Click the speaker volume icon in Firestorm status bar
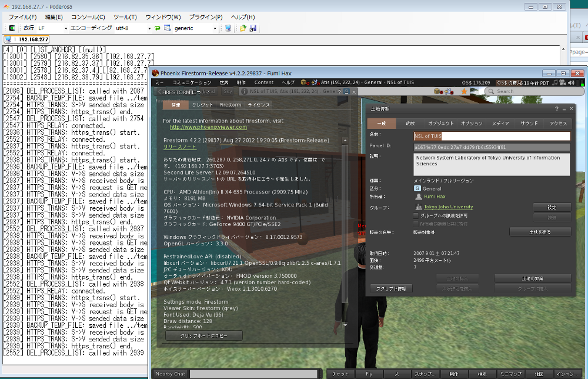The width and height of the screenshot is (588, 379). coord(571,82)
